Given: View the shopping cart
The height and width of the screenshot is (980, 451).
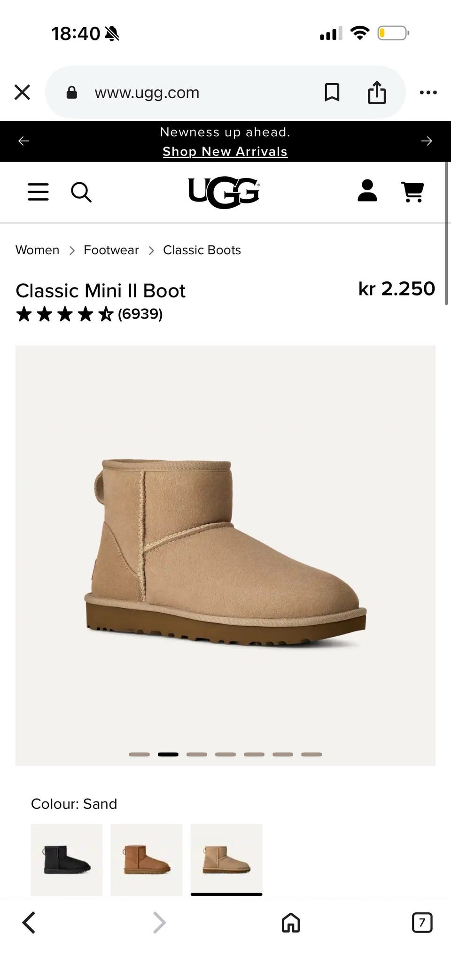Looking at the screenshot, I should (412, 192).
